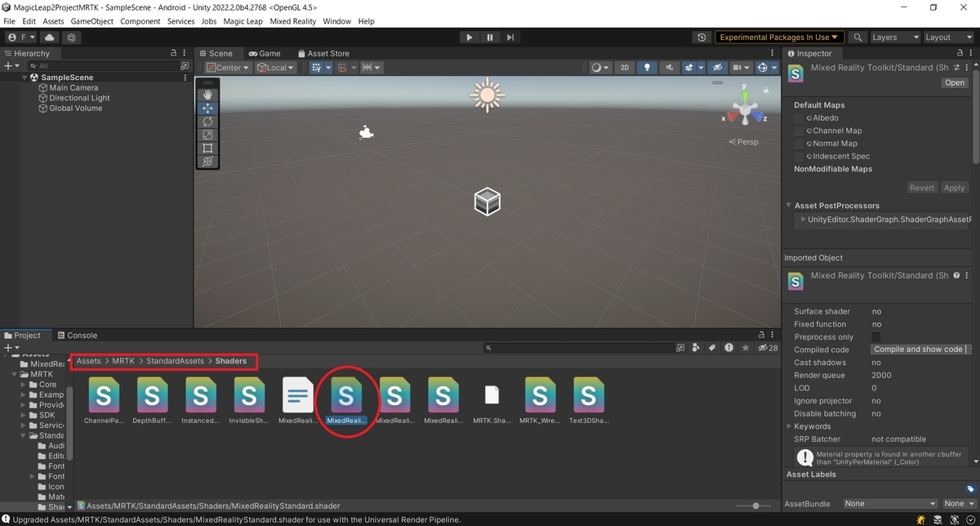Click StandardAssets in breadcrumb path
This screenshot has width=980, height=526.
click(x=176, y=361)
